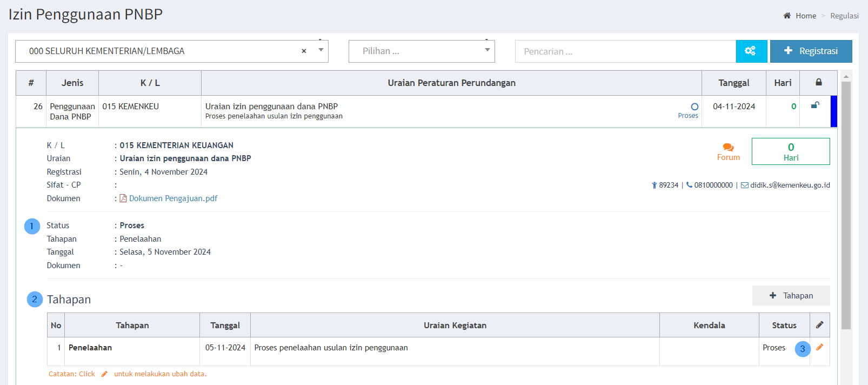Click the gear settings button beside search
Viewport: 868px width, 385px height.
(x=751, y=51)
